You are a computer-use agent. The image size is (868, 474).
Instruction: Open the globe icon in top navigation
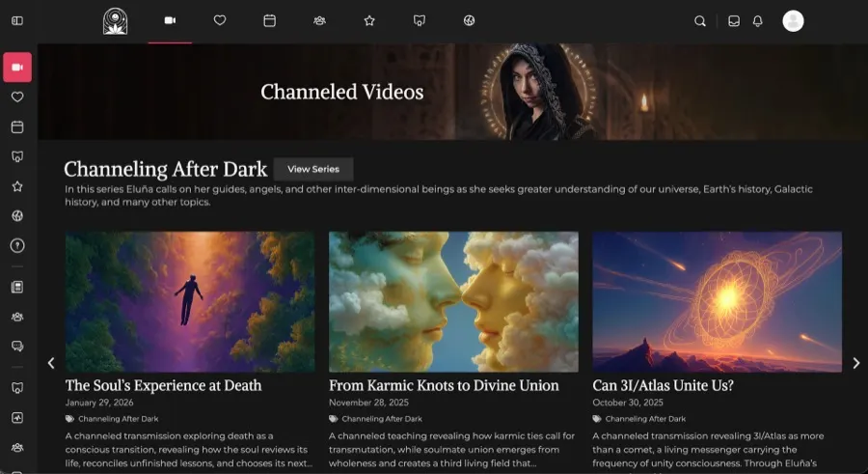(x=469, y=20)
